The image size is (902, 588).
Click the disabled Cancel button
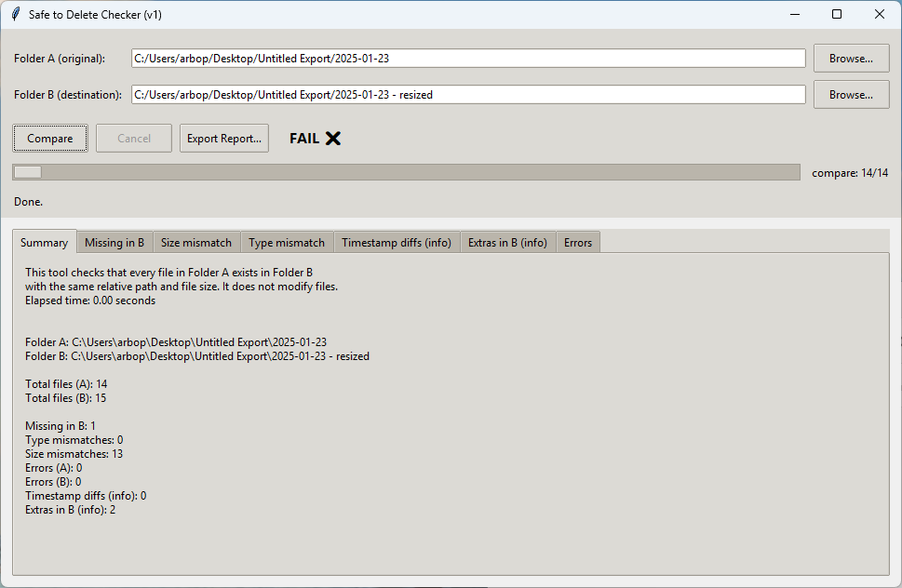pos(133,138)
